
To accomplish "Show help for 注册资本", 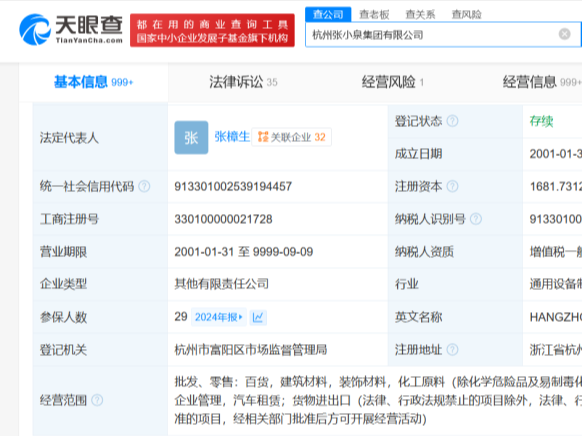I will point(452,186).
